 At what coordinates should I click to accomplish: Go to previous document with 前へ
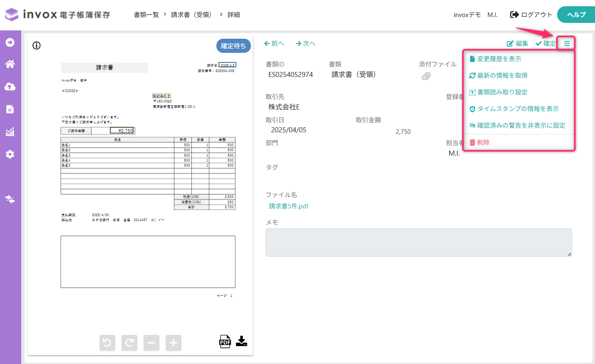click(274, 43)
